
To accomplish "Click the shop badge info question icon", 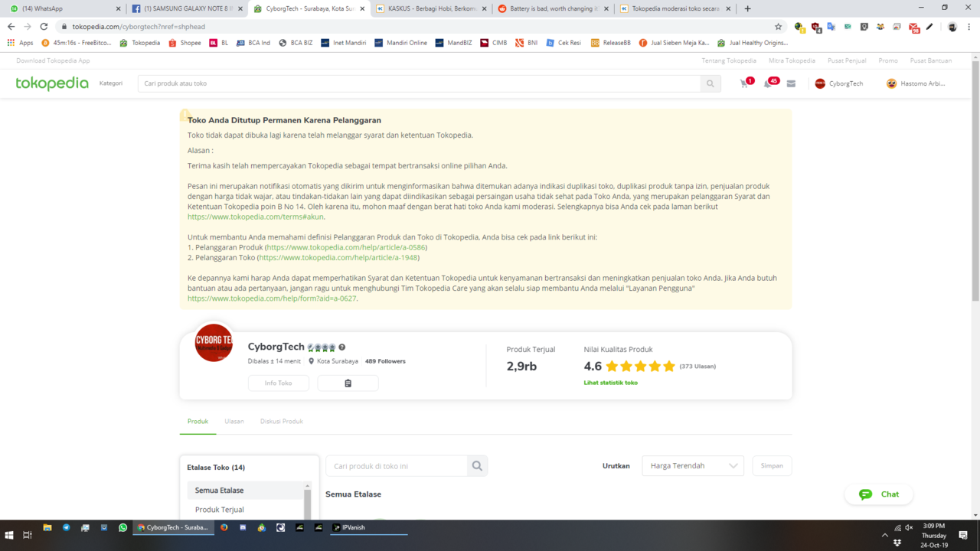I will 342,347.
